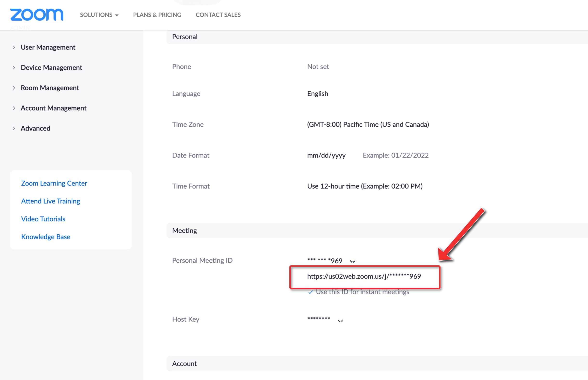
Task: Click the Time Zone label
Action: [188, 124]
